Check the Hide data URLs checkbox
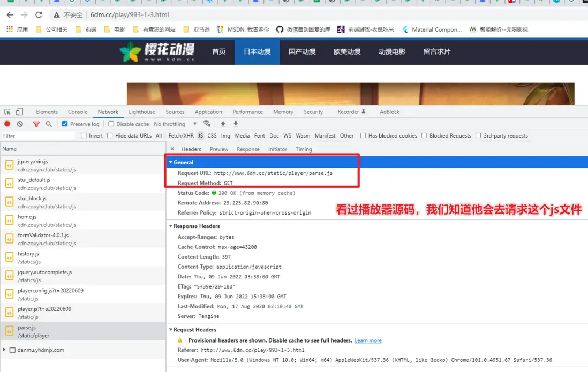The height and width of the screenshot is (372, 588). 109,135
